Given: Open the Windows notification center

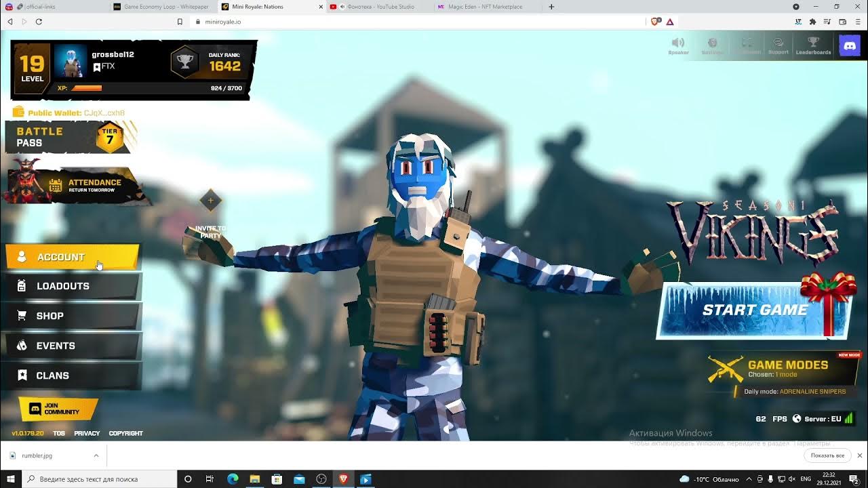Looking at the screenshot, I should (854, 479).
